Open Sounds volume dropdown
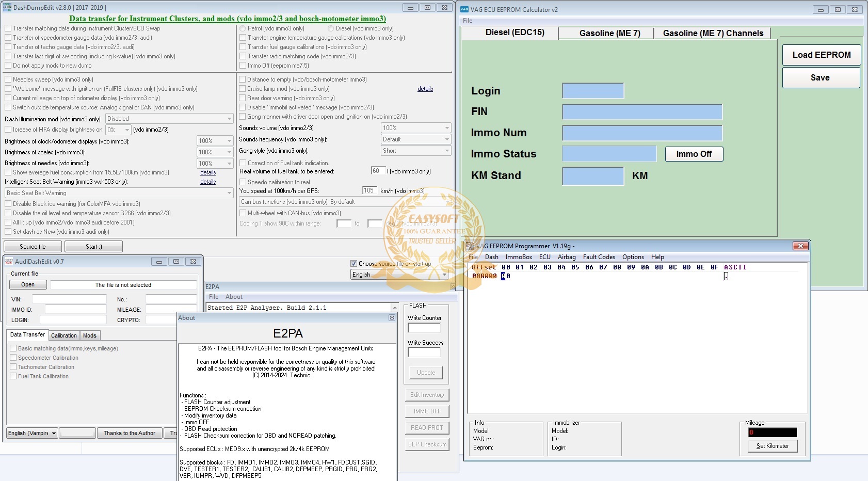 pos(416,128)
